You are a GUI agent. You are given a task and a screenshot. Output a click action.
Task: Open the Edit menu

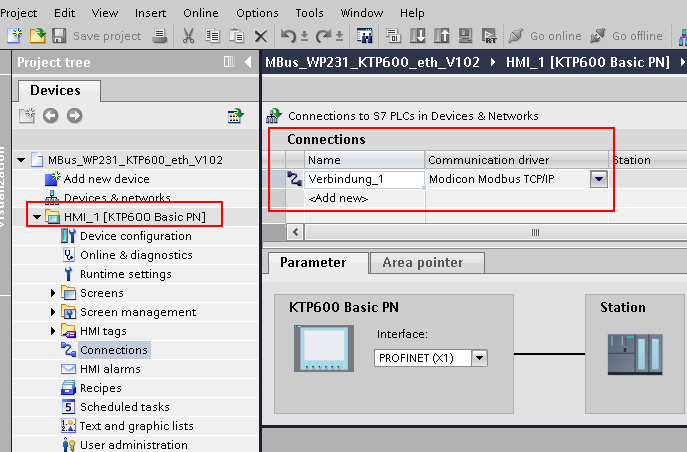(64, 13)
